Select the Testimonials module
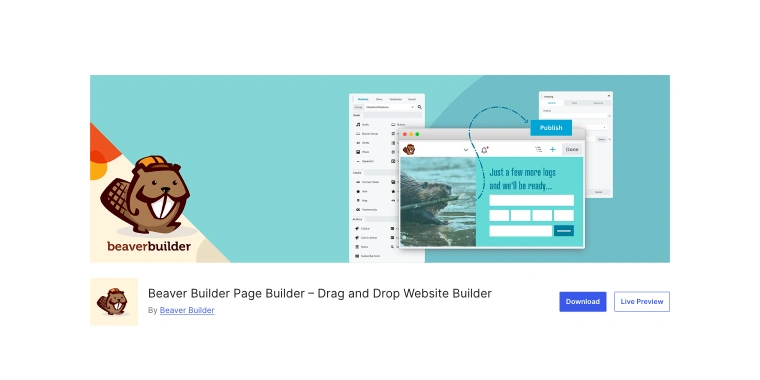The height and width of the screenshot is (380, 760). pos(366,209)
